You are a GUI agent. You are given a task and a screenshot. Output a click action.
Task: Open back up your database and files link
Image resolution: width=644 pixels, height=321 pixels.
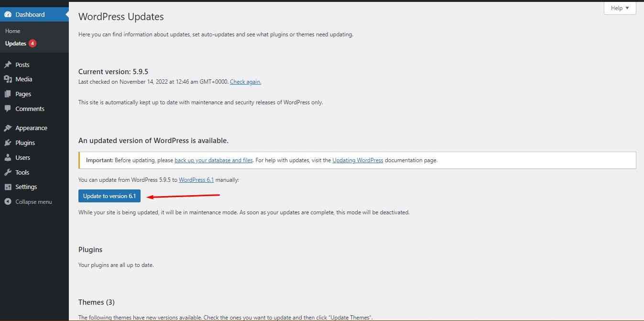(214, 160)
